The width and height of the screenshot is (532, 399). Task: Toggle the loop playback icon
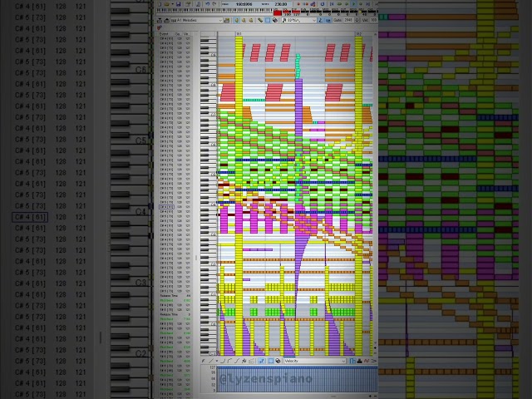click(x=322, y=4)
